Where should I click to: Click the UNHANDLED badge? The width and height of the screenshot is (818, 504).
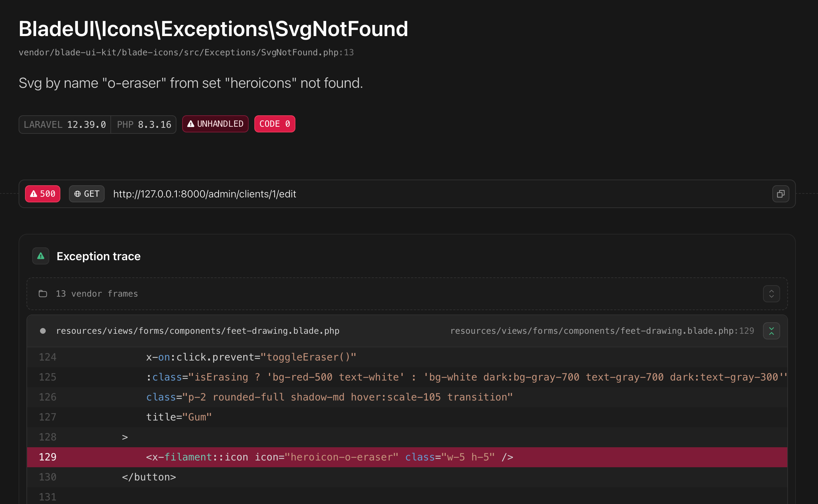click(215, 124)
